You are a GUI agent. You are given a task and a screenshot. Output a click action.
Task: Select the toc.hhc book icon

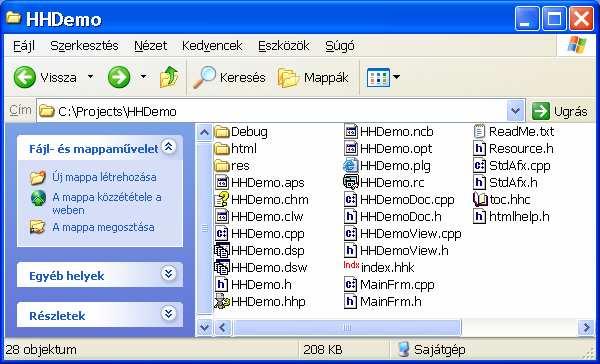(480, 199)
